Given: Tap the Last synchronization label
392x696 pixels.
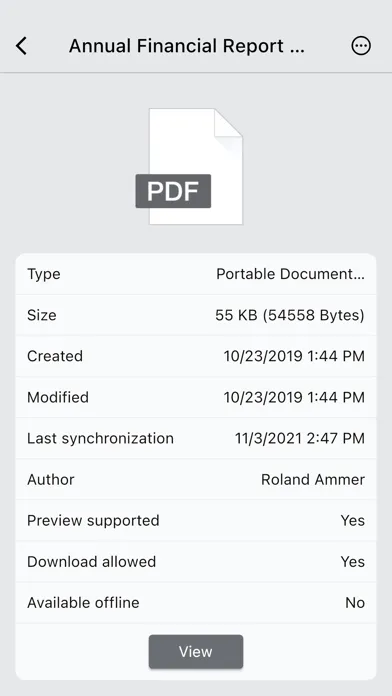Looking at the screenshot, I should pos(100,439).
